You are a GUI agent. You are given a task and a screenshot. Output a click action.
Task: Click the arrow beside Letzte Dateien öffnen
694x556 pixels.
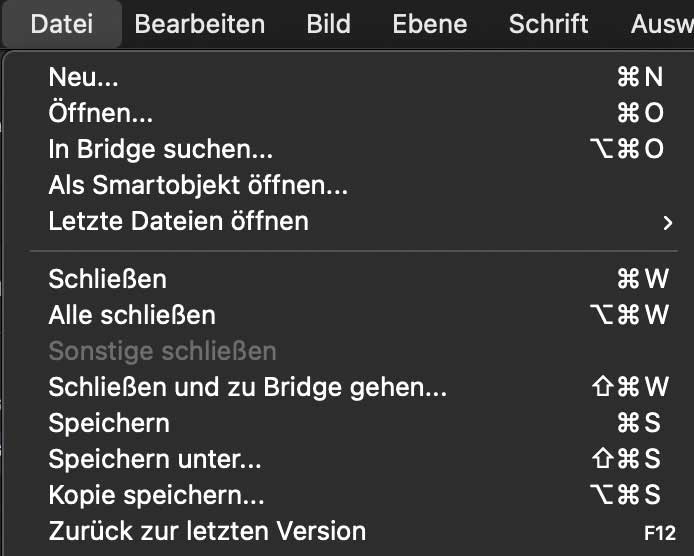[668, 222]
